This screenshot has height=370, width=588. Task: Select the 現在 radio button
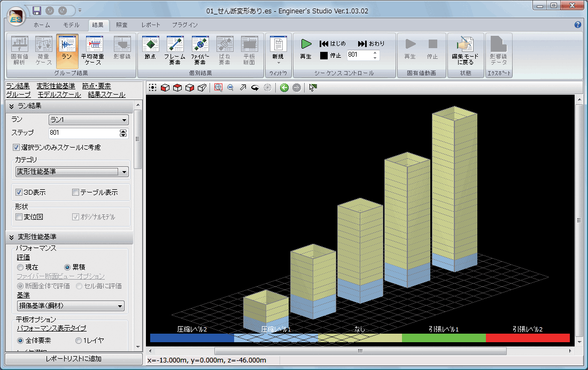tap(20, 267)
